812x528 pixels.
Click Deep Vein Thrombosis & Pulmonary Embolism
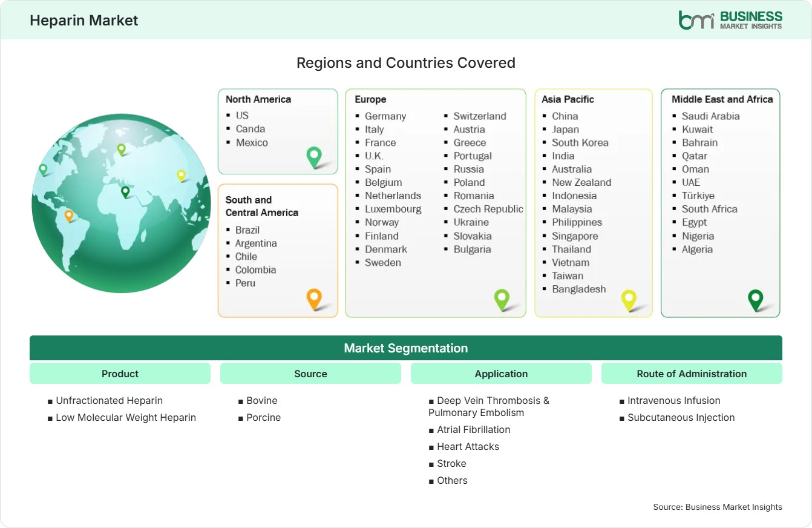pos(489,406)
